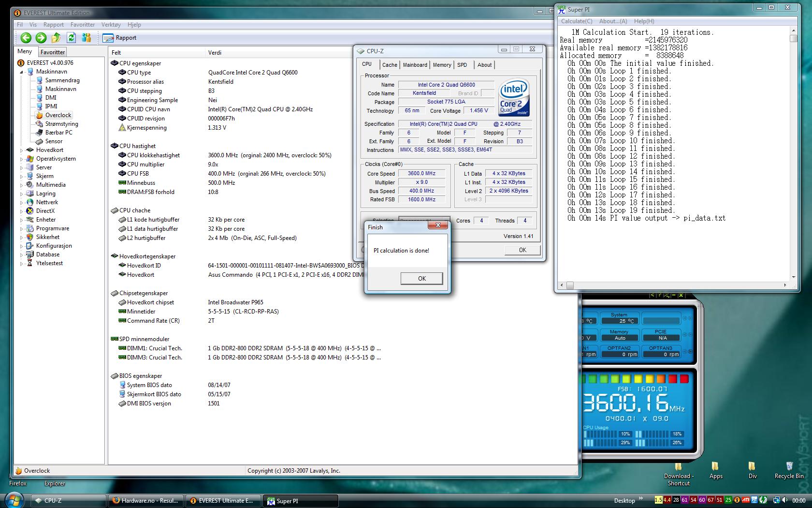Viewport: 812px width, 508px height.
Task: Select Overclock in the Maskinnavn tree
Action: click(58, 115)
